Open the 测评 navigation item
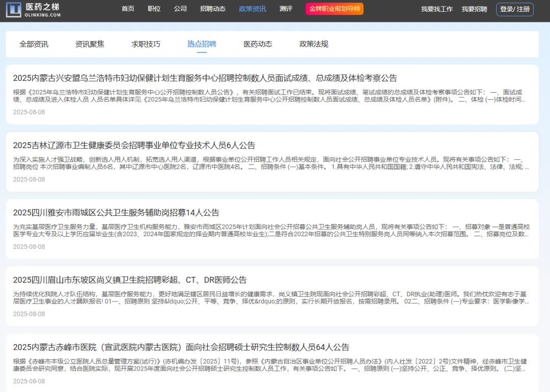The height and width of the screenshot is (392, 550). click(x=286, y=9)
